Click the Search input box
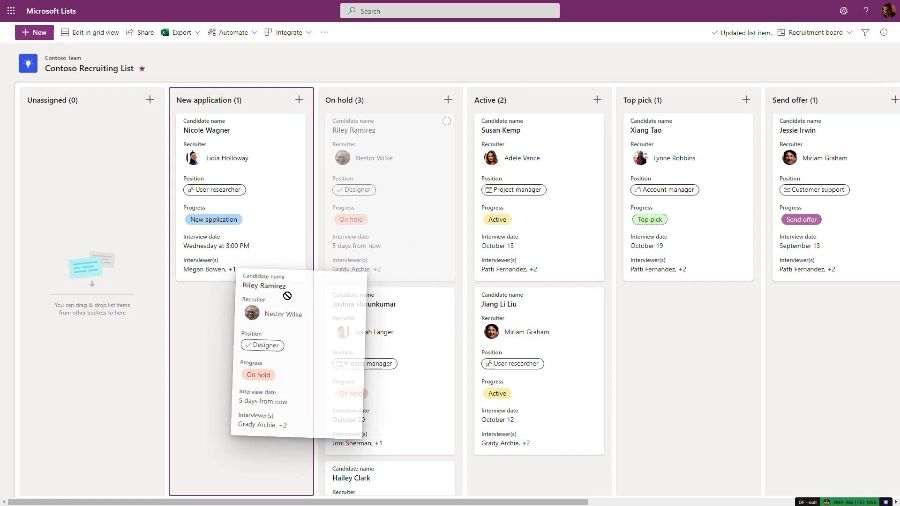 coord(449,10)
